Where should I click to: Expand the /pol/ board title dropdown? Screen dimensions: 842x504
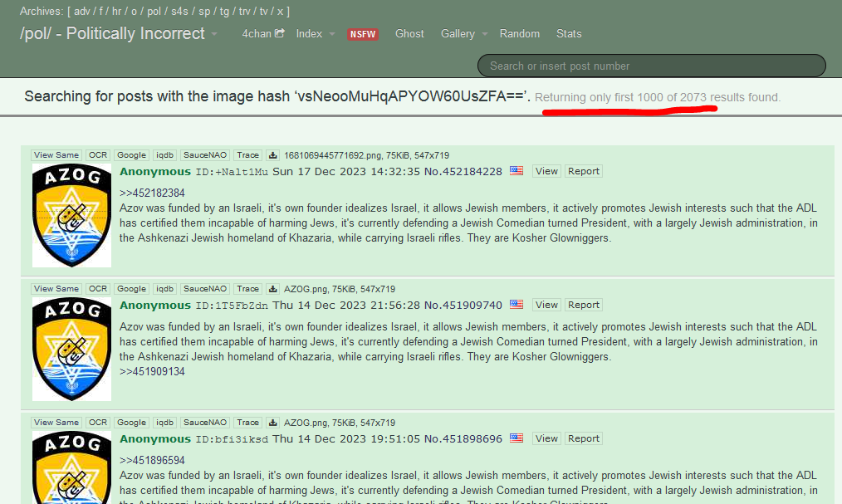(214, 33)
